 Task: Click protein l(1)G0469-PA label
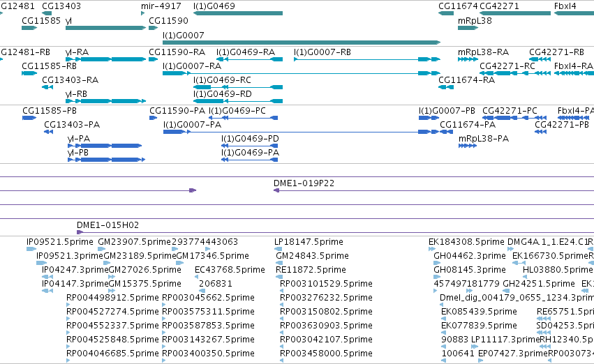250,153
